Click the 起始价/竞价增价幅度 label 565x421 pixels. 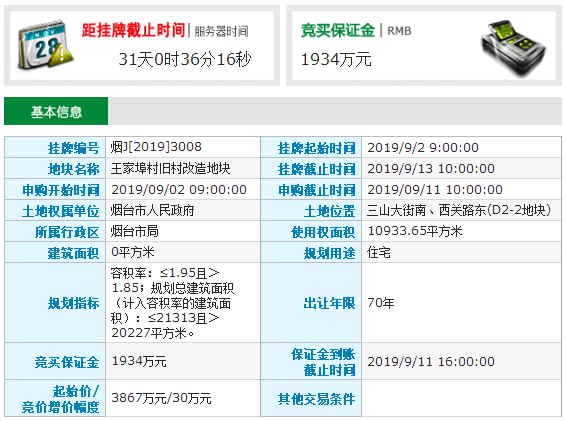(61, 399)
